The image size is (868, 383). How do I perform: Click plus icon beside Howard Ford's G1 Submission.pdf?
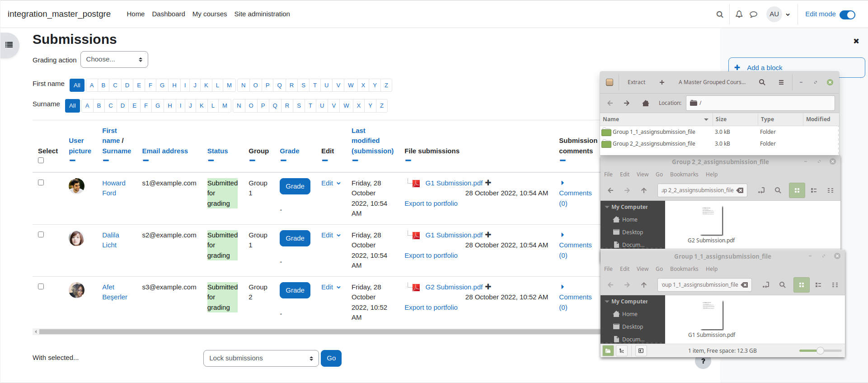[x=488, y=183]
